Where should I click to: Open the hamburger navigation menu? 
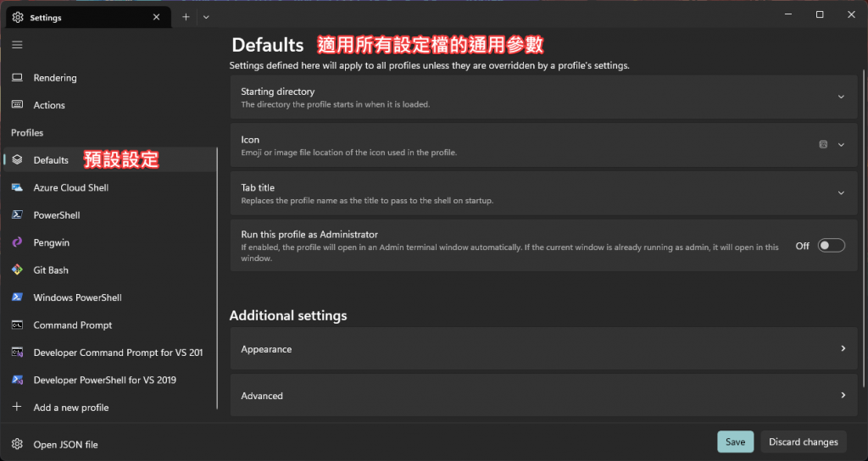[x=17, y=45]
